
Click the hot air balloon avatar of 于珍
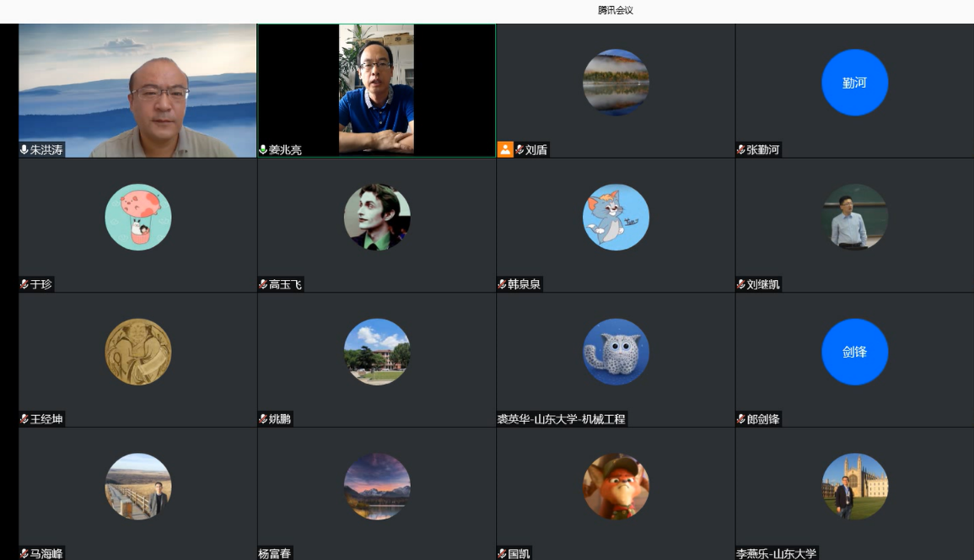tap(138, 217)
